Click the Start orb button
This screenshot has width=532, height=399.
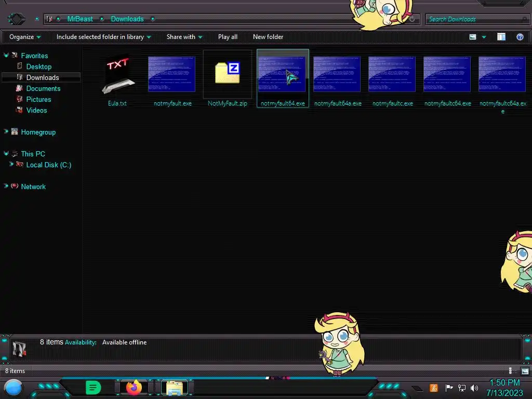[14, 388]
